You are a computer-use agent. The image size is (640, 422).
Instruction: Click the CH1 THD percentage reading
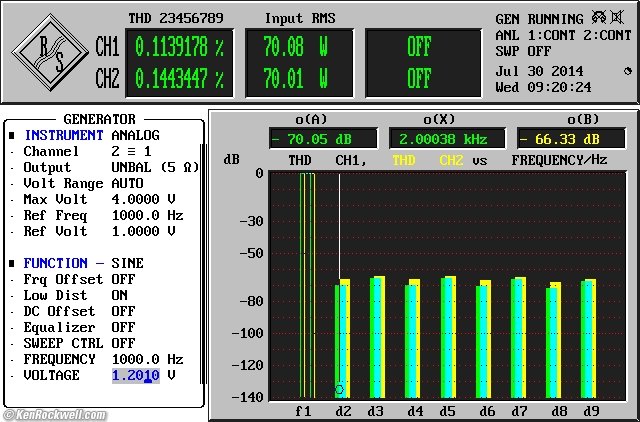pyautogui.click(x=180, y=46)
